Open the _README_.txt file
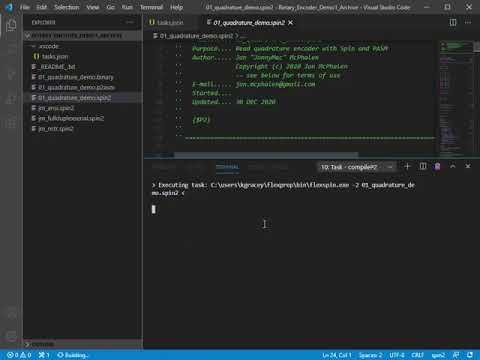480x360 pixels. pos(83,67)
